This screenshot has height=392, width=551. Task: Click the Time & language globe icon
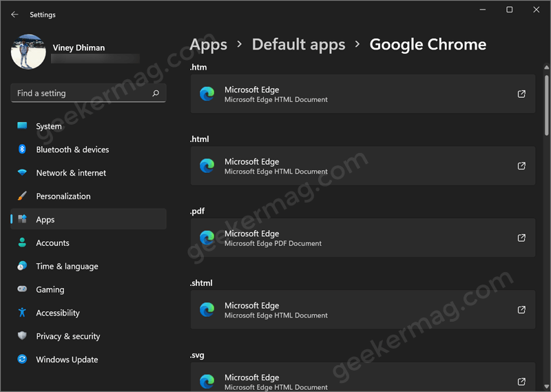click(x=22, y=266)
